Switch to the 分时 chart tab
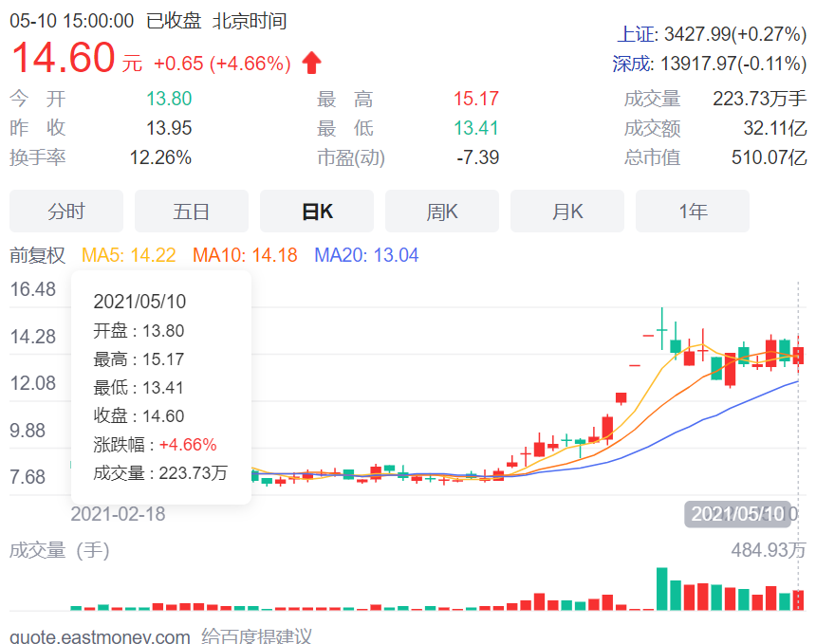This screenshot has width=816, height=644. click(66, 212)
